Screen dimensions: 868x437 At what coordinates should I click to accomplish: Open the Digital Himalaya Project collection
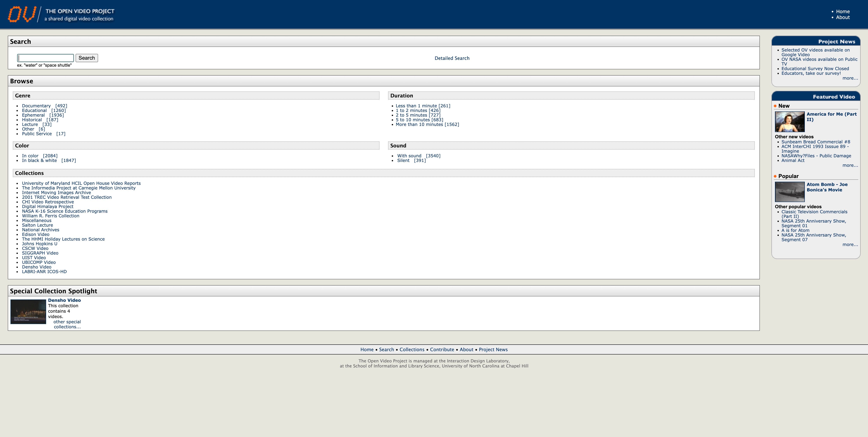[47, 207]
